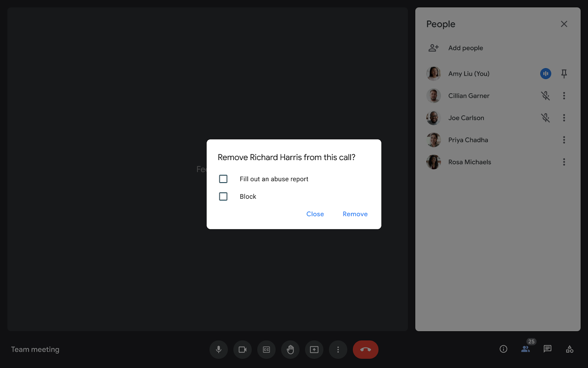Screen dimensions: 588x368
Task: Click the People panel heading
Action: [x=441, y=24]
